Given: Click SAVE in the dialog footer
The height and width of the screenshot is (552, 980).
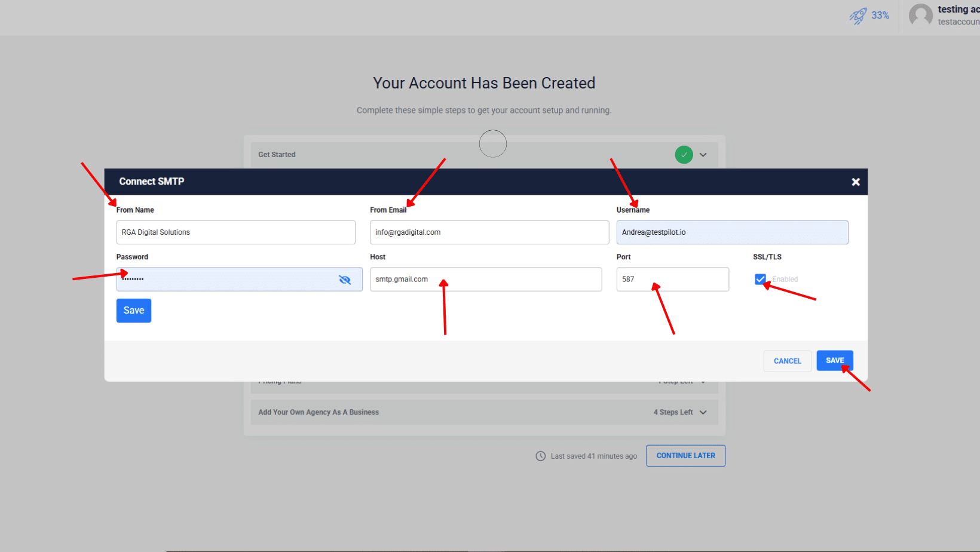Looking at the screenshot, I should tap(835, 361).
